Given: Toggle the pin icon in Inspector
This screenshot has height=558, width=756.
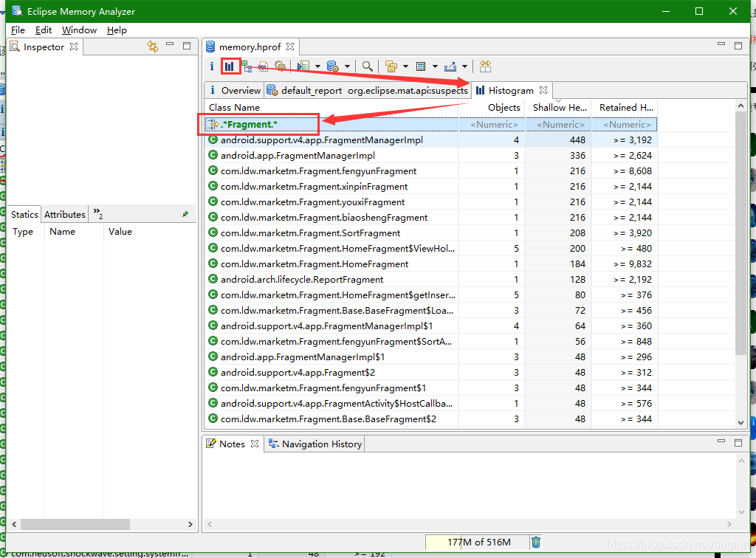Looking at the screenshot, I should 185,214.
